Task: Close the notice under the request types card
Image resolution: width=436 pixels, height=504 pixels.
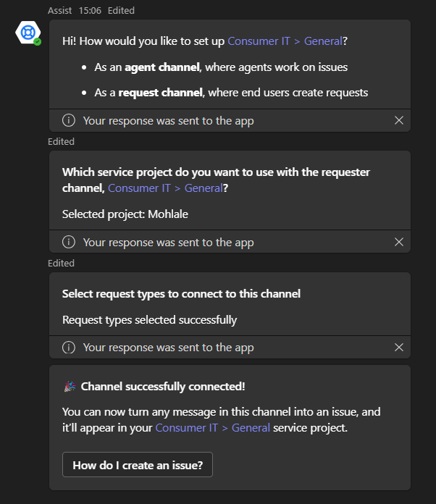Action: 398,348
